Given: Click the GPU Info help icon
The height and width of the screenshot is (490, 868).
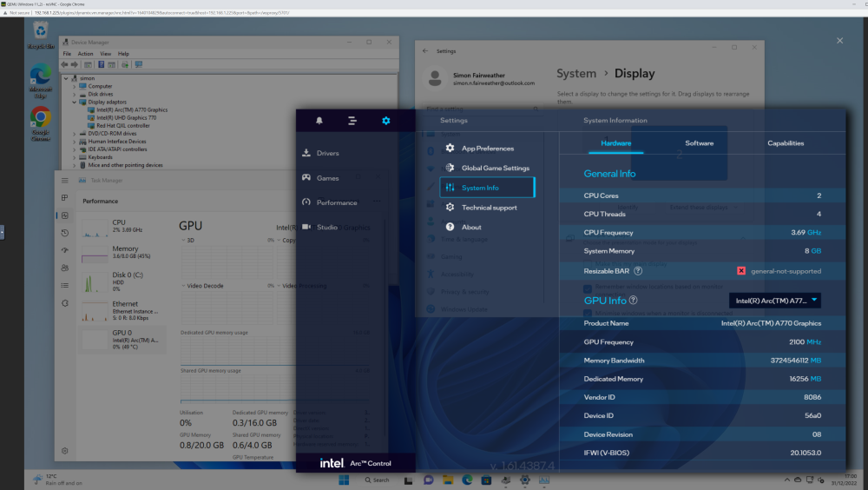Looking at the screenshot, I should click(634, 300).
